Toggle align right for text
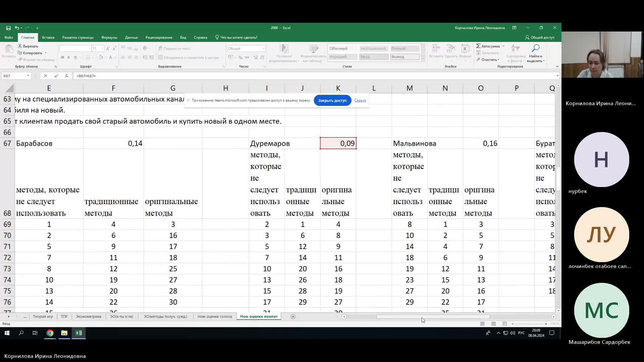This screenshot has height=362, width=644. point(136,57)
